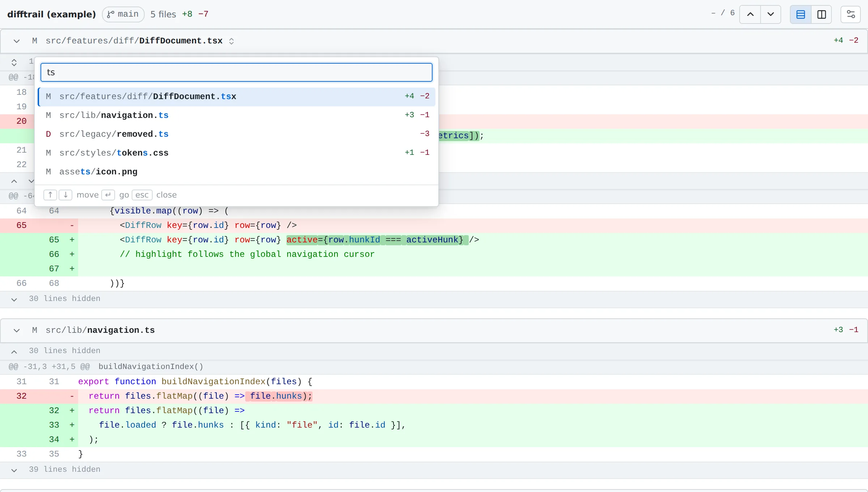Click the down arrow key hint
The height and width of the screenshot is (492, 868).
click(x=65, y=195)
